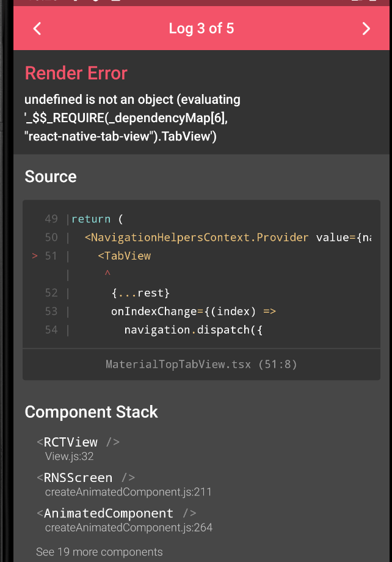The width and height of the screenshot is (392, 562).
Task: Tap the 'Log 3 of 5' header title
Action: (x=201, y=29)
